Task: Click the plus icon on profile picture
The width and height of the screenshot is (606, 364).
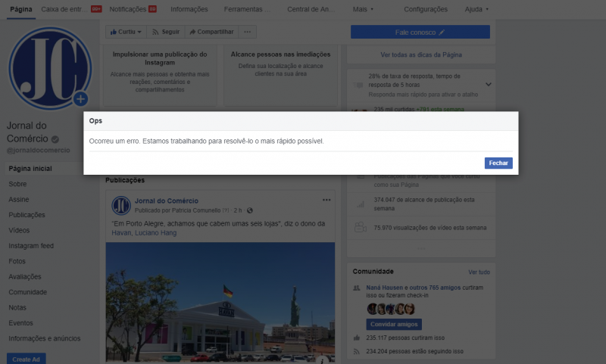Action: [x=81, y=99]
